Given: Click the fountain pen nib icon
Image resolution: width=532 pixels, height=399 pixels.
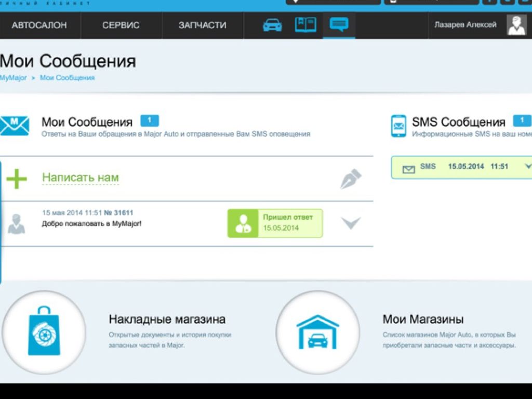Looking at the screenshot, I should click(x=351, y=179).
